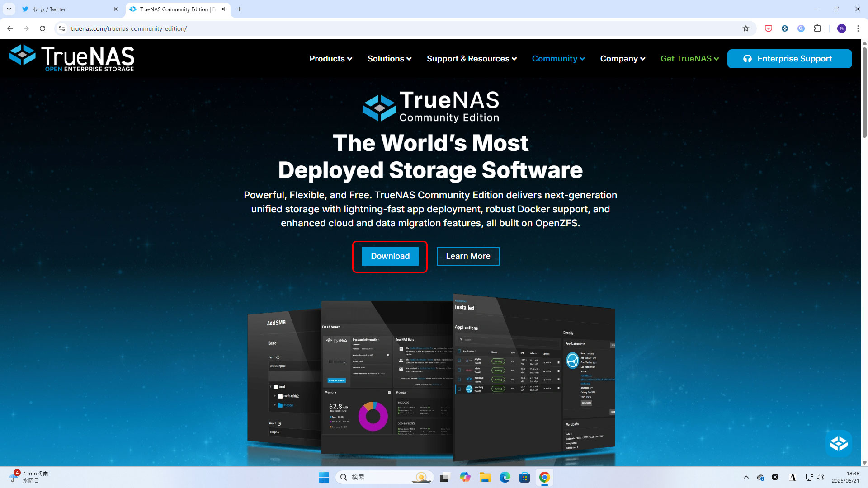This screenshot has width=868, height=488.
Task: Click the Chrome taskbar icon
Action: point(544,477)
